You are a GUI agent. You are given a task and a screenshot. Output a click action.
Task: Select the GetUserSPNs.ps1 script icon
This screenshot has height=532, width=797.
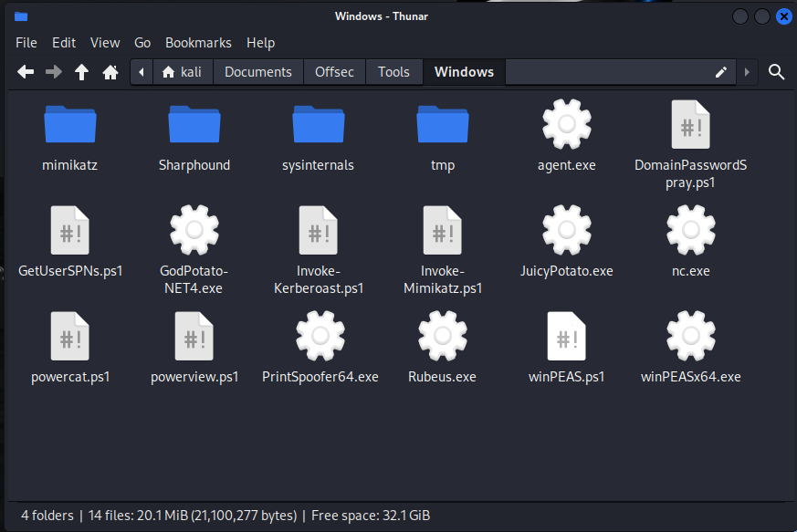point(70,230)
